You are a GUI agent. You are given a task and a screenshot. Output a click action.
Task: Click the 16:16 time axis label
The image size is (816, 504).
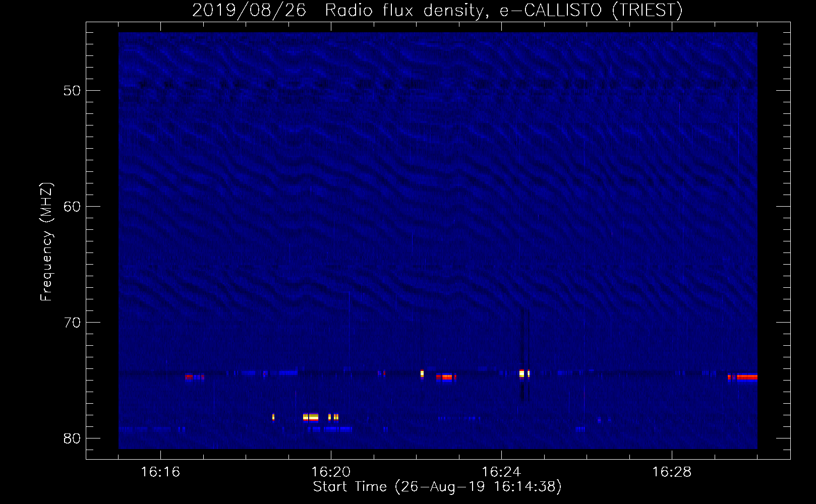(160, 472)
